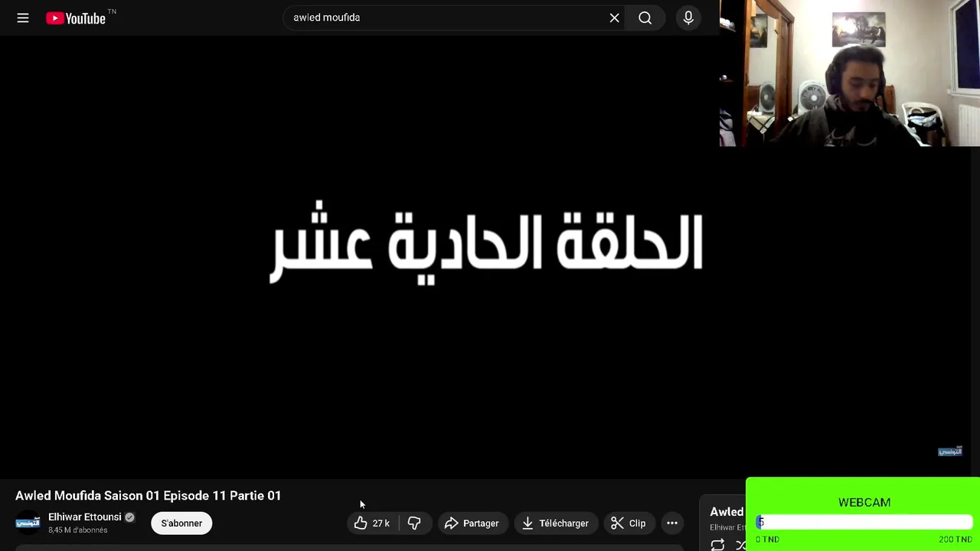
Task: Start voice search with microphone
Action: [x=688, y=18]
